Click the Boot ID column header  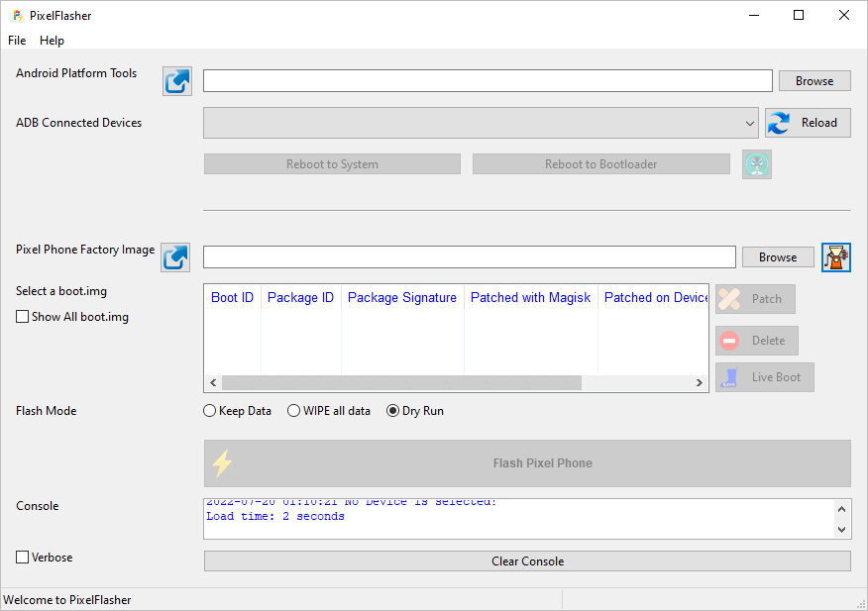click(x=233, y=298)
